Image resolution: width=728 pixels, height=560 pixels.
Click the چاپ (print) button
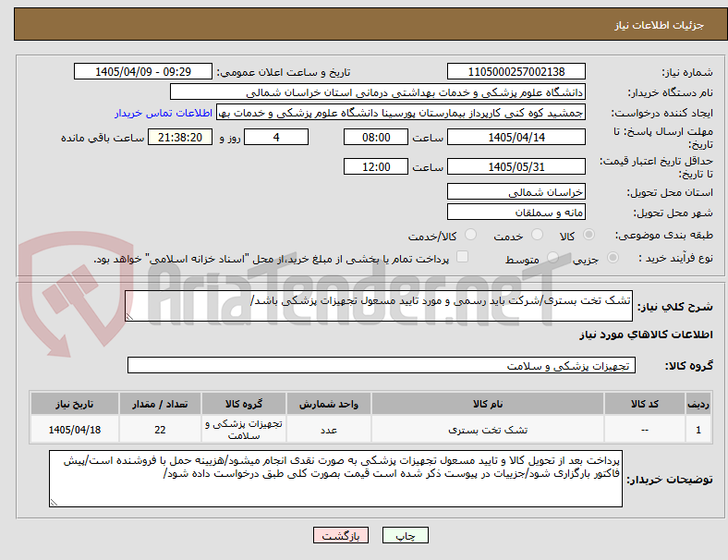[x=405, y=535]
